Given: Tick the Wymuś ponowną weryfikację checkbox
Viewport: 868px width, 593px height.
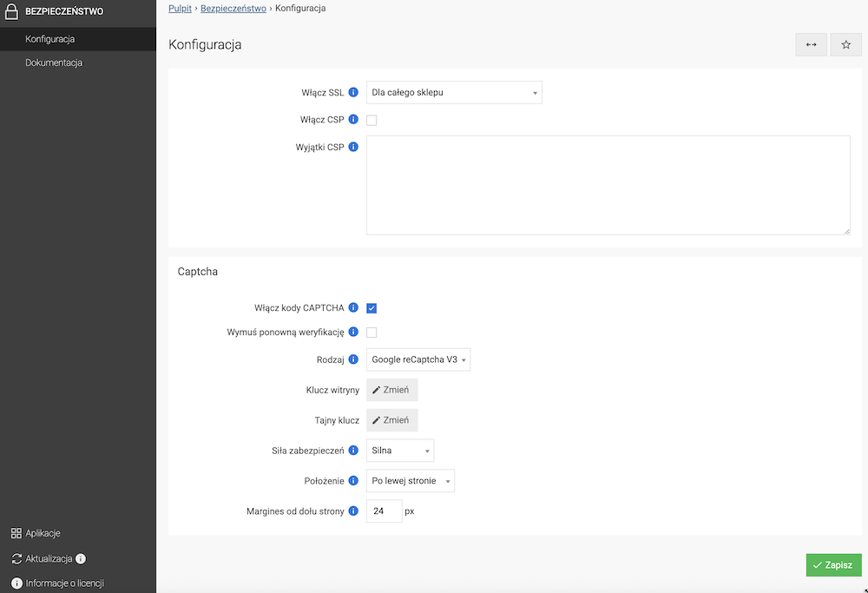Looking at the screenshot, I should 372,333.
